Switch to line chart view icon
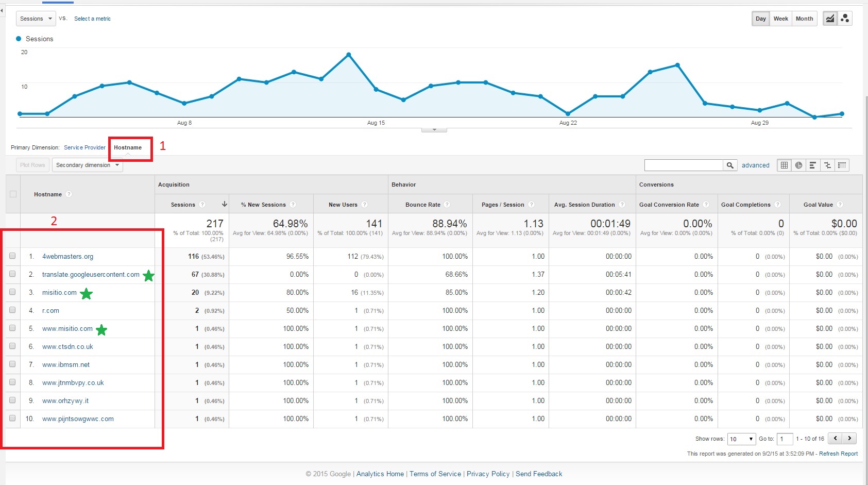Screen dimensions: 868x485 click(x=830, y=19)
